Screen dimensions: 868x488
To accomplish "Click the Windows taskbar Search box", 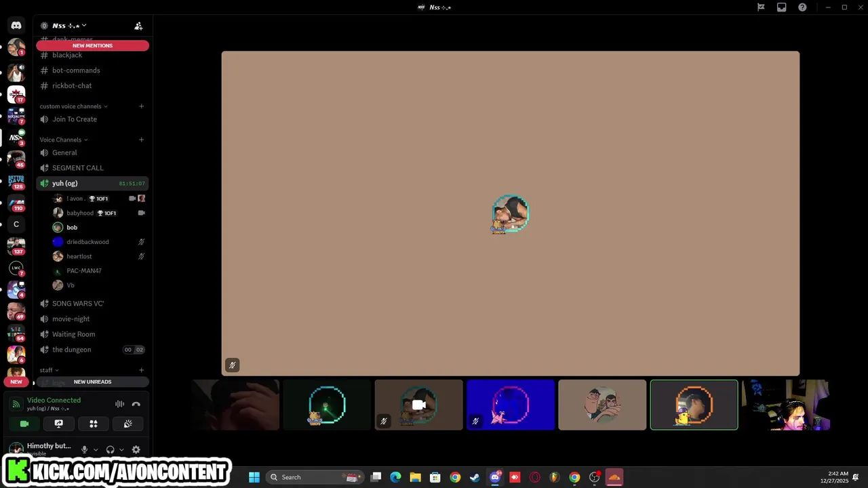I will (x=315, y=477).
